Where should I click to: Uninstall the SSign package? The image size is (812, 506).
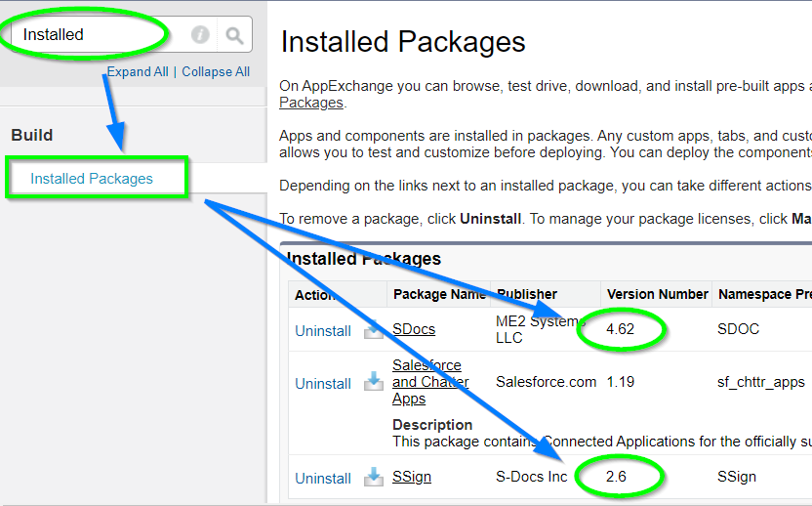tap(323, 478)
